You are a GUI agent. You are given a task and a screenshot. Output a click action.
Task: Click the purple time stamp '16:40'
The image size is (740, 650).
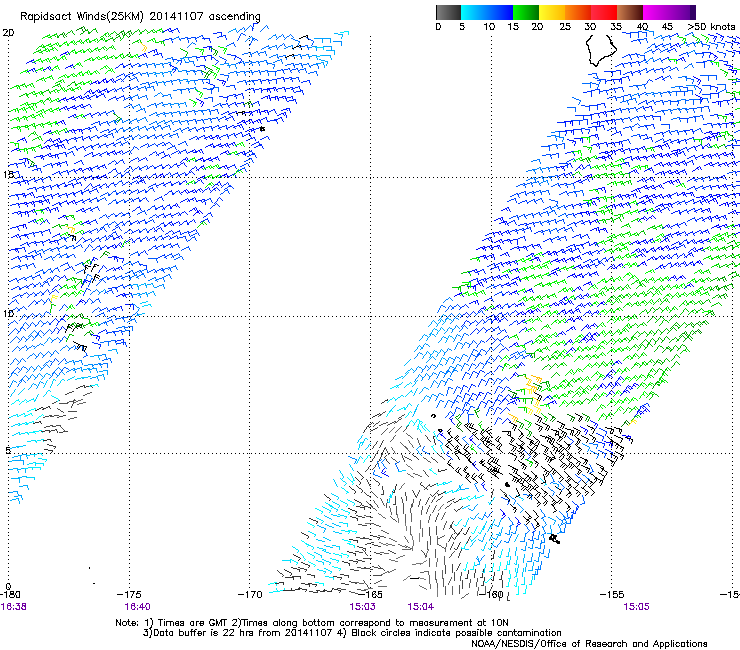coord(137,607)
